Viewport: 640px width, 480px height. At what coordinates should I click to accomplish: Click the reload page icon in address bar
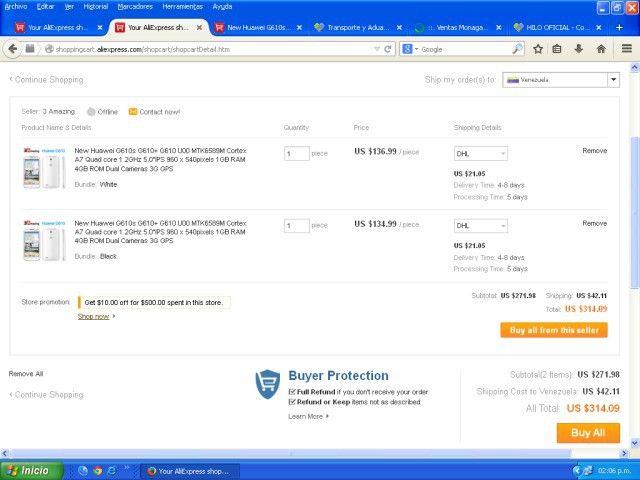coord(388,49)
